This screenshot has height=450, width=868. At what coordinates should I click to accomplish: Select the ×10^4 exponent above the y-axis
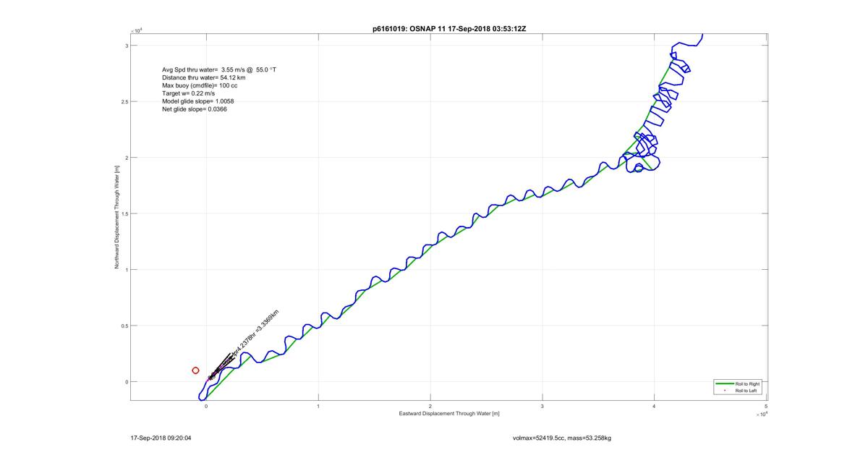(137, 30)
